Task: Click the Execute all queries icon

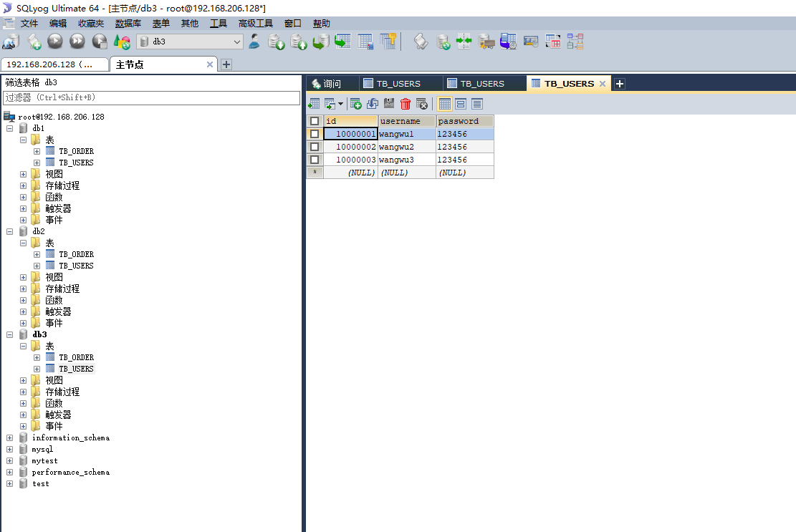Action: pos(77,42)
